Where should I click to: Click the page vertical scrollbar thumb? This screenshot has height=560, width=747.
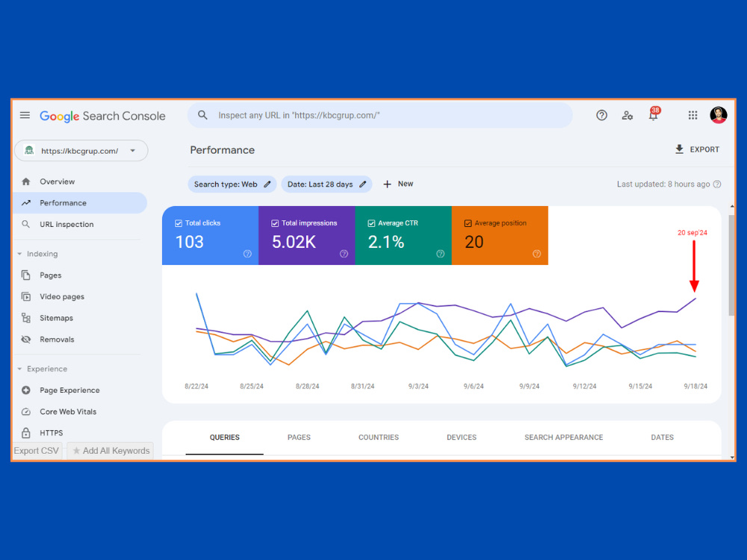[x=732, y=265]
